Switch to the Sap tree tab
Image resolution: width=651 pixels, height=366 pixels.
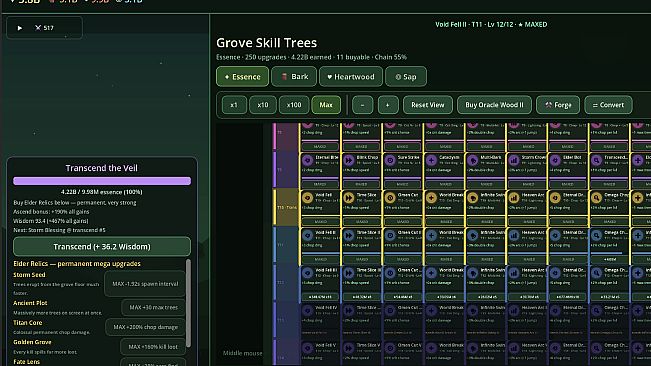406,77
